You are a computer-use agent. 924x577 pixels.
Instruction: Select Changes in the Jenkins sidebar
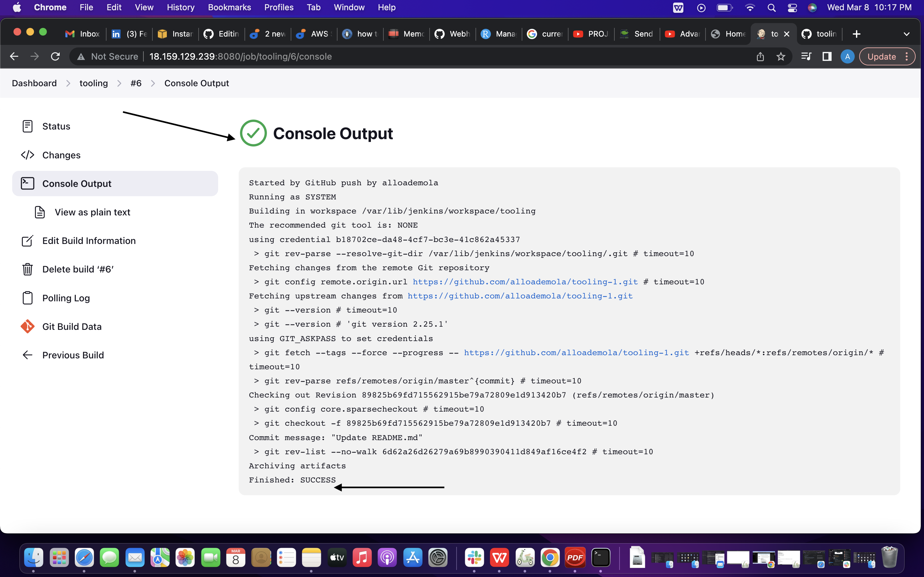click(61, 155)
